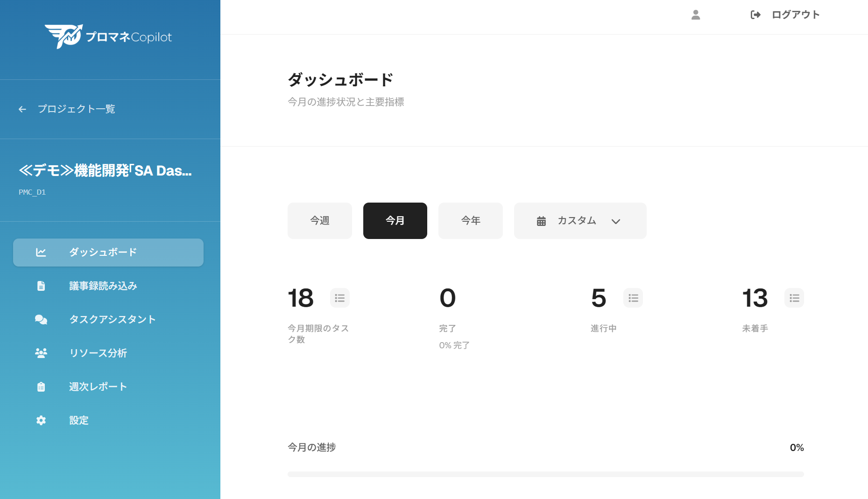Open 議事録読み込み via the document icon
Image resolution: width=868 pixels, height=499 pixels.
(41, 286)
